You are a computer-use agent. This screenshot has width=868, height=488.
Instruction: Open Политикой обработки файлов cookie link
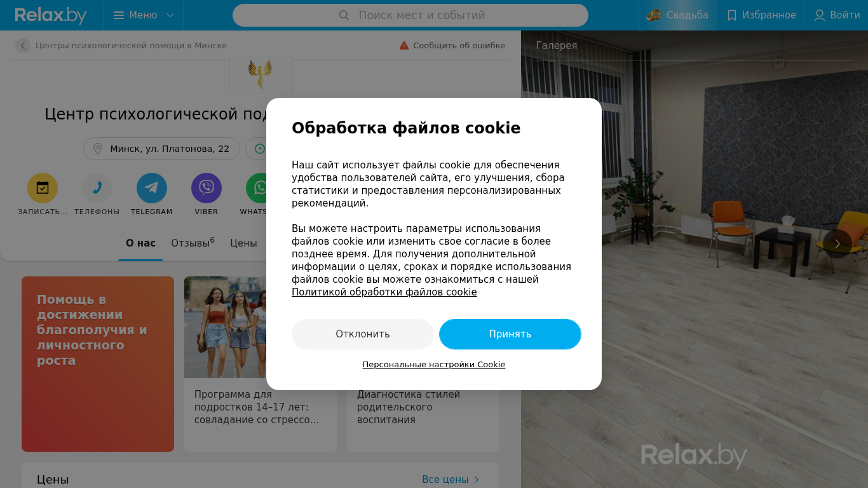click(x=384, y=292)
